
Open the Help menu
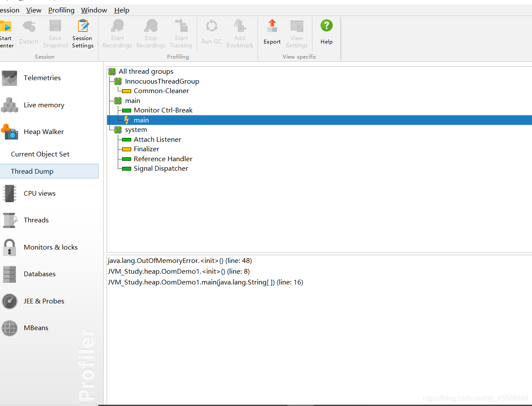pos(122,10)
